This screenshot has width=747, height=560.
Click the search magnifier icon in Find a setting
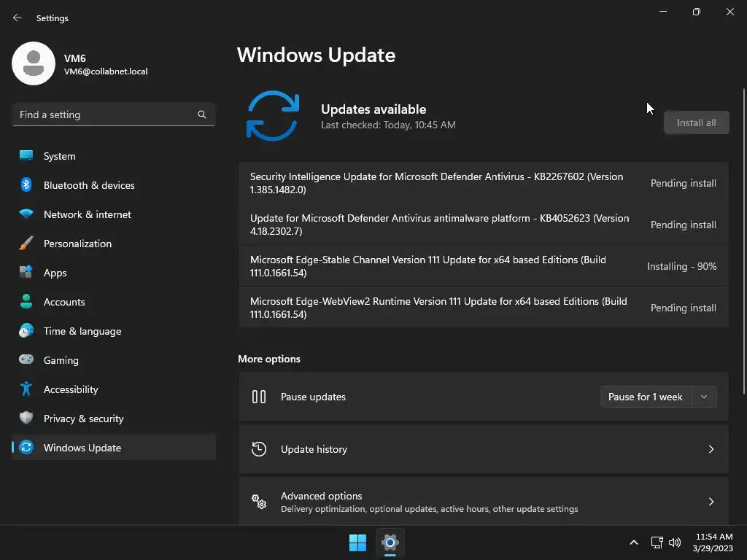(x=202, y=114)
